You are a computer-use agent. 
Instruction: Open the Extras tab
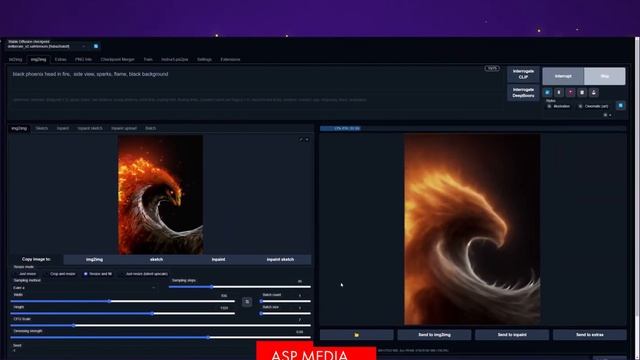point(60,60)
